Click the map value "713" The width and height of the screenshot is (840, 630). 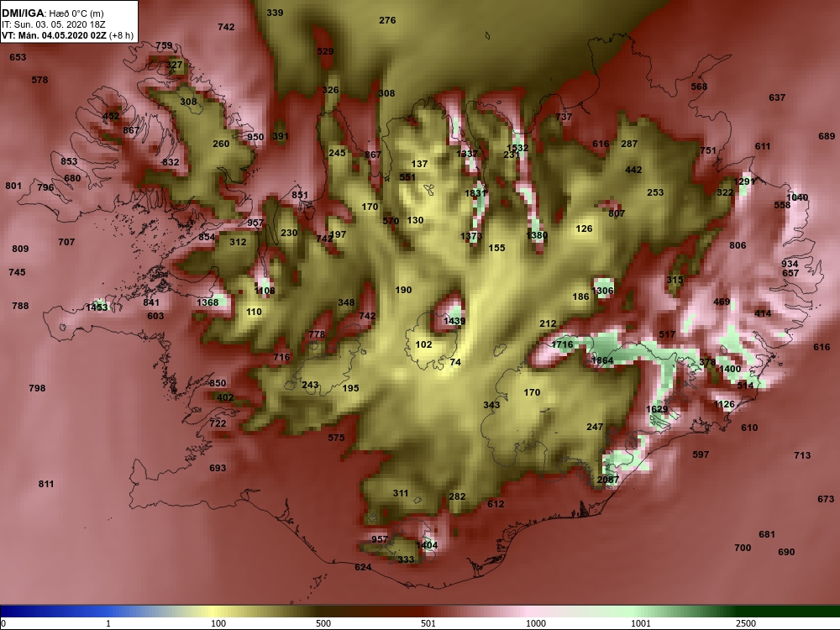coord(802,455)
